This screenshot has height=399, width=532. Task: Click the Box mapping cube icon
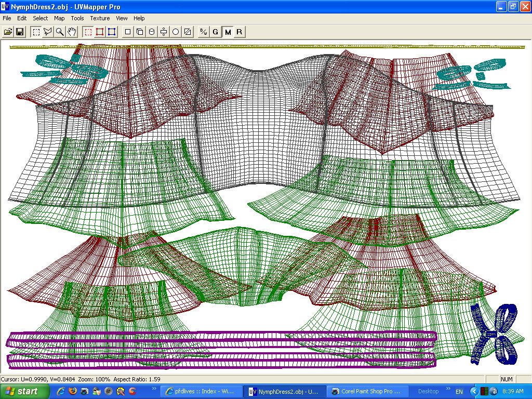click(140, 32)
